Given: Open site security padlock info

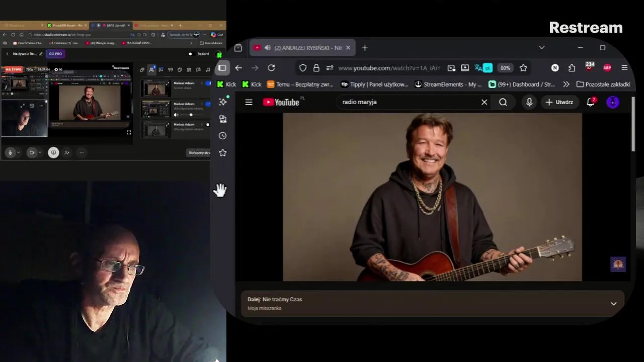Looking at the screenshot, I should 316,68.
